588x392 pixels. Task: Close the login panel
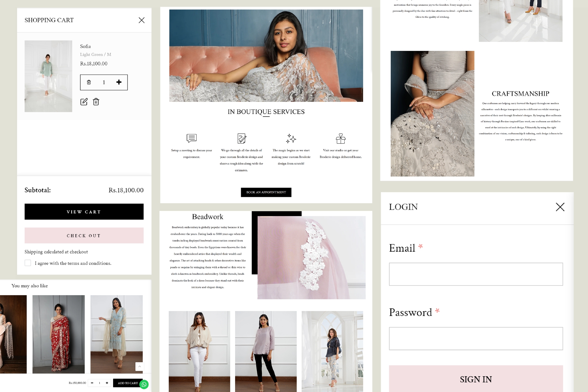point(560,207)
